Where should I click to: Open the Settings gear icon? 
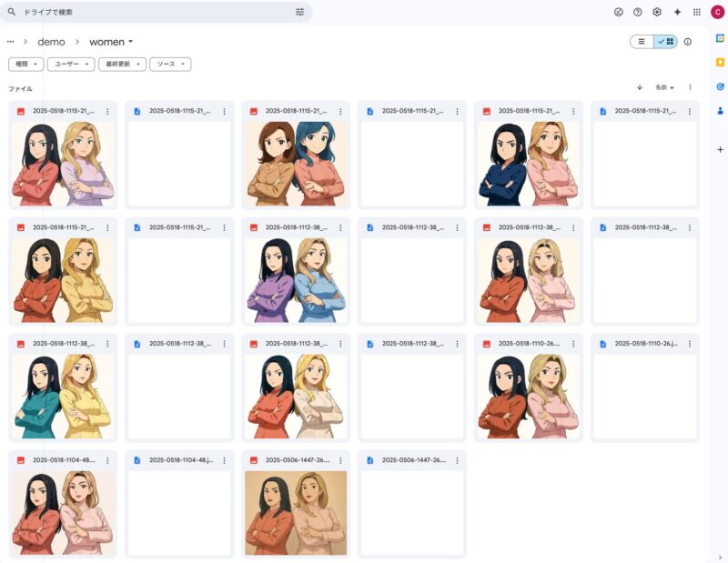click(657, 12)
